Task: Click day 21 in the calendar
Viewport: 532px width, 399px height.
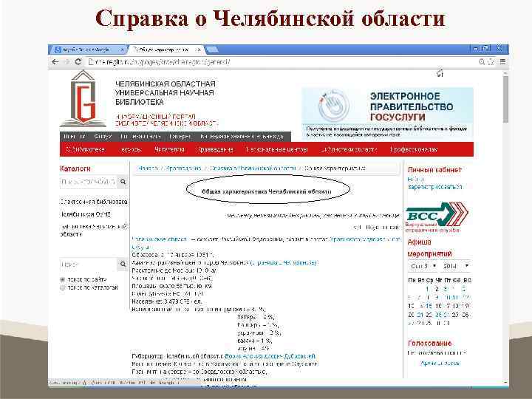Action: pyautogui.click(x=420, y=315)
